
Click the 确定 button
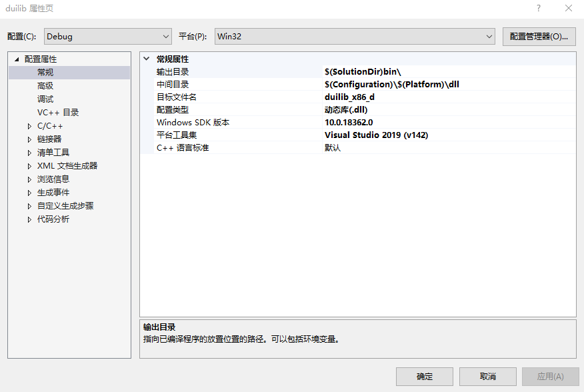tap(425, 377)
